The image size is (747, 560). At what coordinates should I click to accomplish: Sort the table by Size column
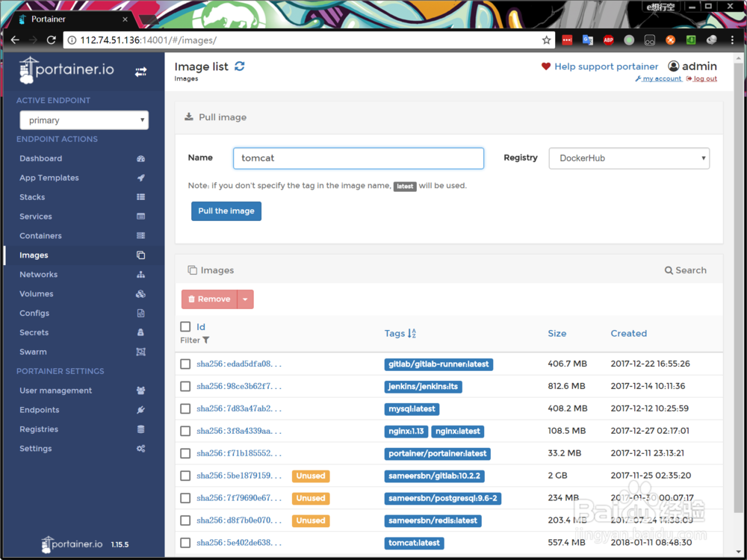(557, 333)
